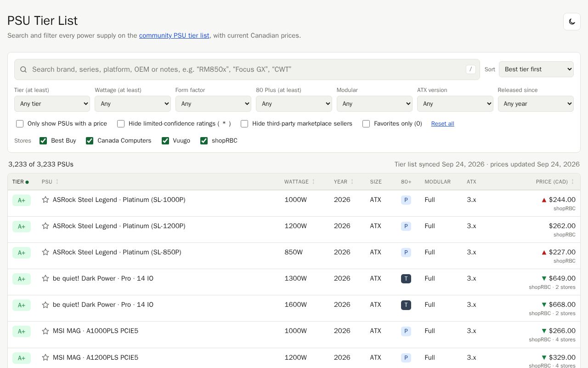Viewport: 588px width, 368px height.
Task: Favorite the be quiet! Dark Power 1600W star
Action: [x=45, y=305]
